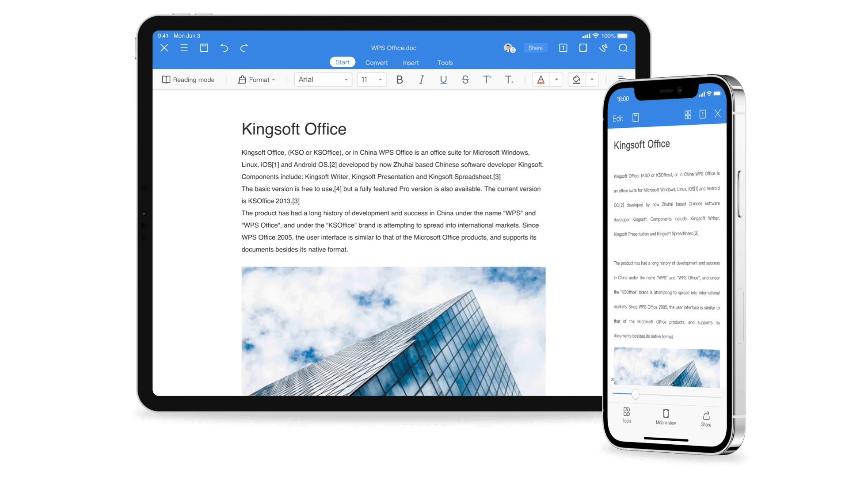Apply Strikethrough to selected text
This screenshot has width=868, height=481.
click(466, 79)
